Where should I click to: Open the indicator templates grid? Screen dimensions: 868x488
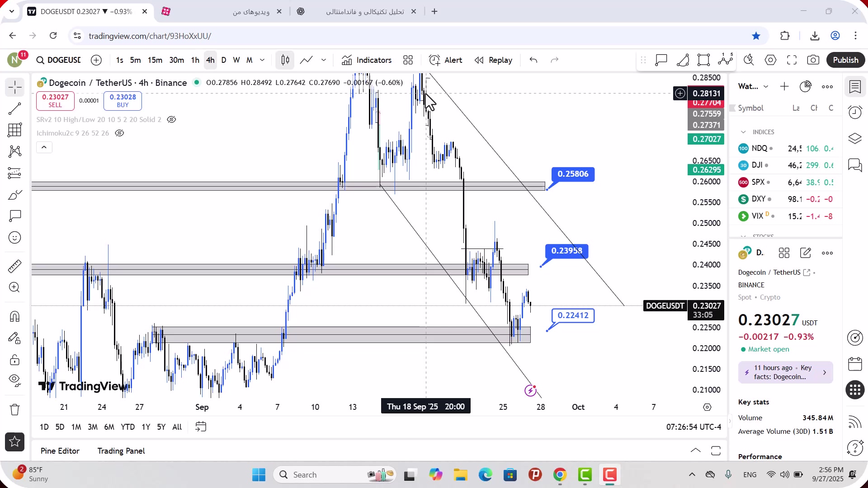pyautogui.click(x=408, y=60)
